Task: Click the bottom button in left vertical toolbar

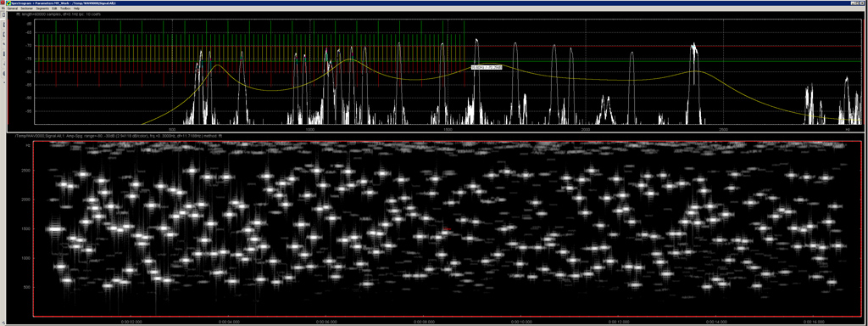Action: pos(4,82)
